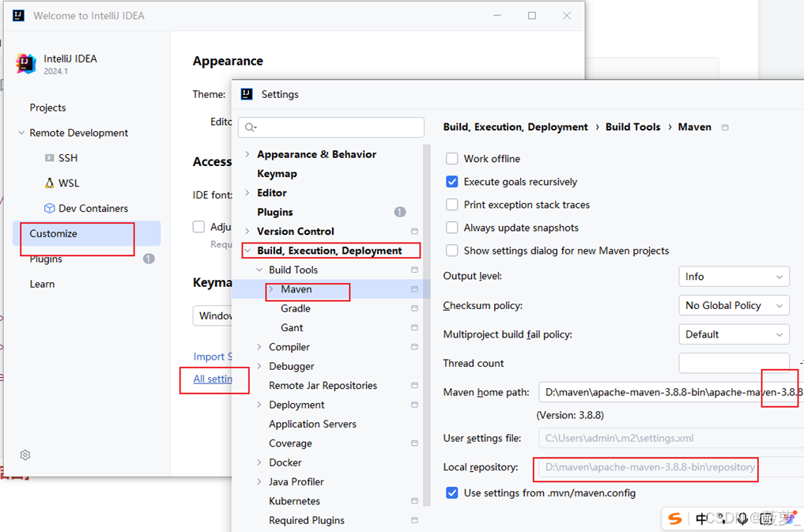Expand the Docker settings node
The height and width of the screenshot is (532, 804).
[259, 462]
